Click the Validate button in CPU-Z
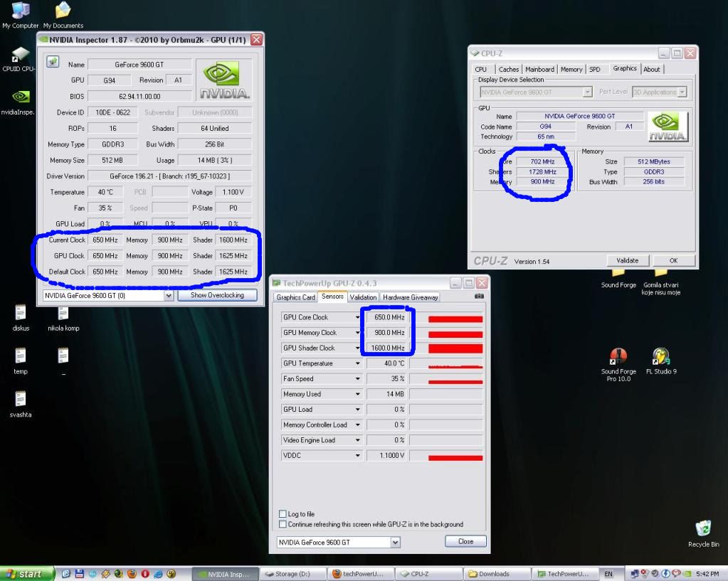 click(x=627, y=260)
